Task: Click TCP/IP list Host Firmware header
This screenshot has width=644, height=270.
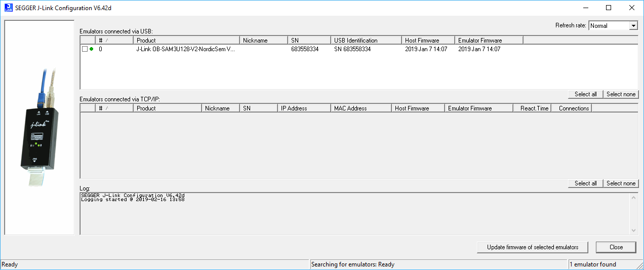Action: pos(418,108)
